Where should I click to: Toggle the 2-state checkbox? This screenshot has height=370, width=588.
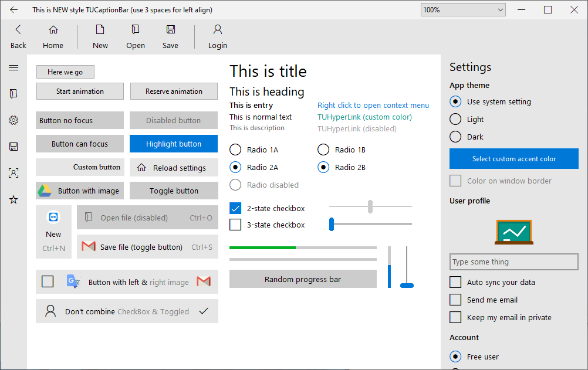pos(235,208)
